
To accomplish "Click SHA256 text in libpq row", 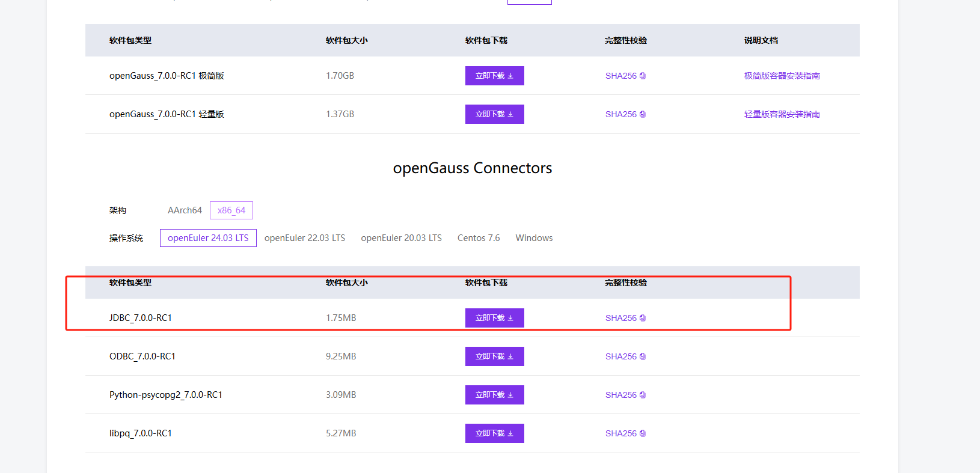I will tap(620, 433).
